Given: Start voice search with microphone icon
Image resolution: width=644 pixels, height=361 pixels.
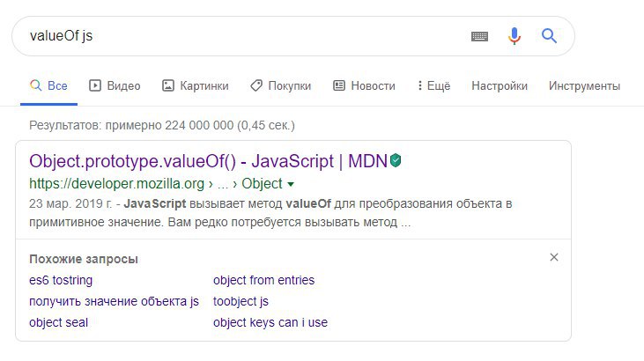Looking at the screenshot, I should point(514,36).
